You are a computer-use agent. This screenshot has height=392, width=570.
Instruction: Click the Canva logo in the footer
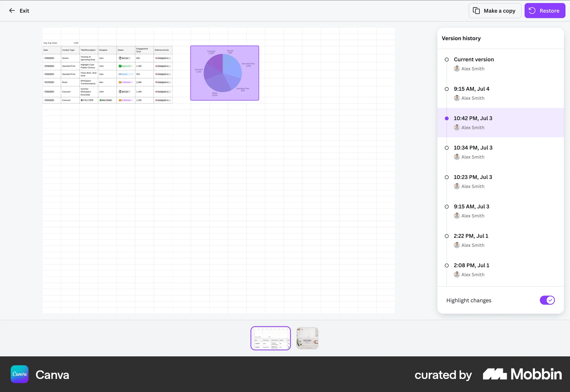[19, 374]
